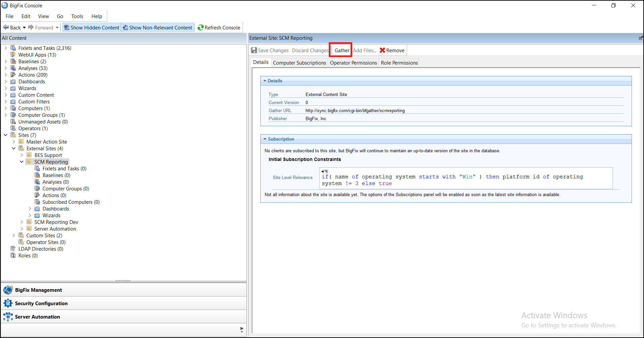Click the Back arrow icon
Image resolution: width=644 pixels, height=338 pixels.
(6, 27)
